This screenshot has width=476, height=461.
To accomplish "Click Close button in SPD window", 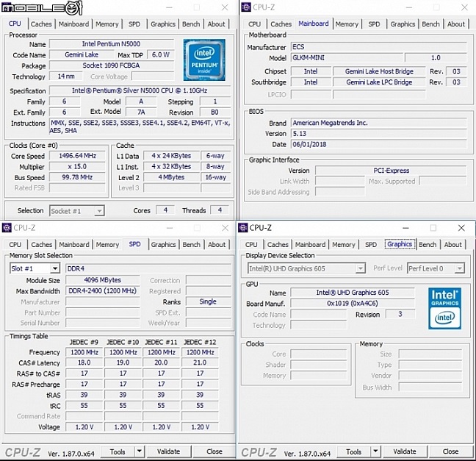I will pyautogui.click(x=214, y=451).
